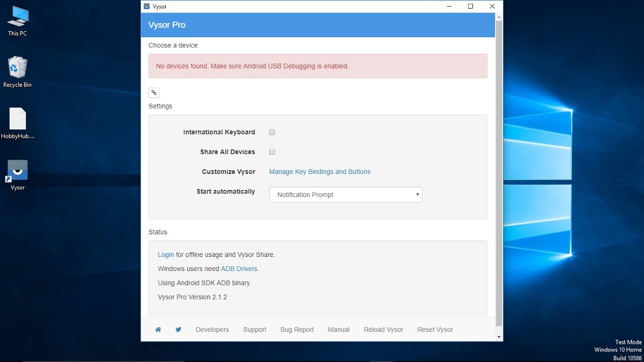Open Manage Key Bindings and Buttons link

pyautogui.click(x=320, y=171)
